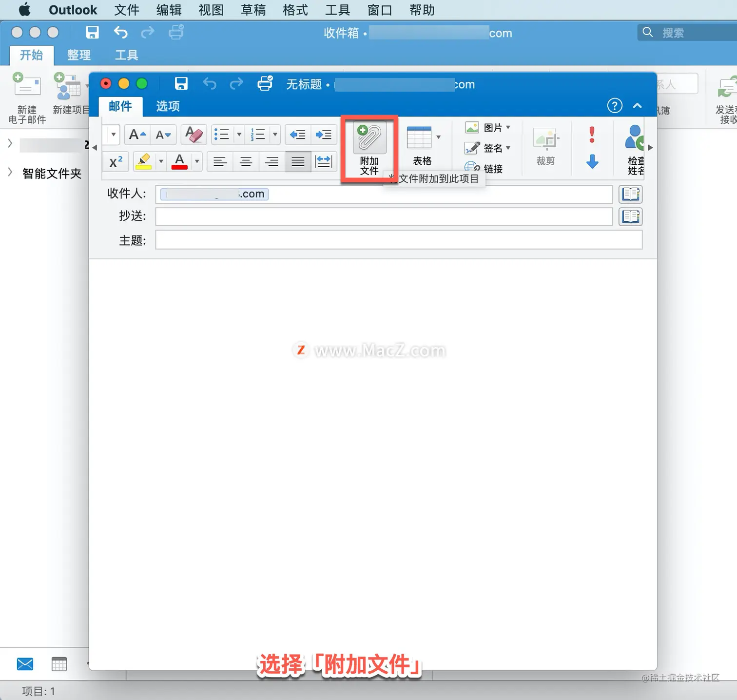The width and height of the screenshot is (737, 700).
Task: Open the 草稿 menu in the menu bar
Action: [253, 10]
